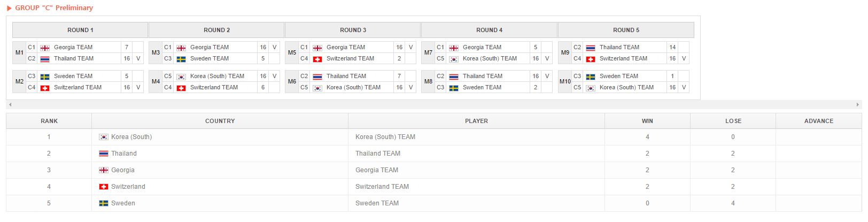Click the Korea (South) flag in rank 1 row
Image resolution: width=868 pixels, height=222 pixels.
pos(104,137)
